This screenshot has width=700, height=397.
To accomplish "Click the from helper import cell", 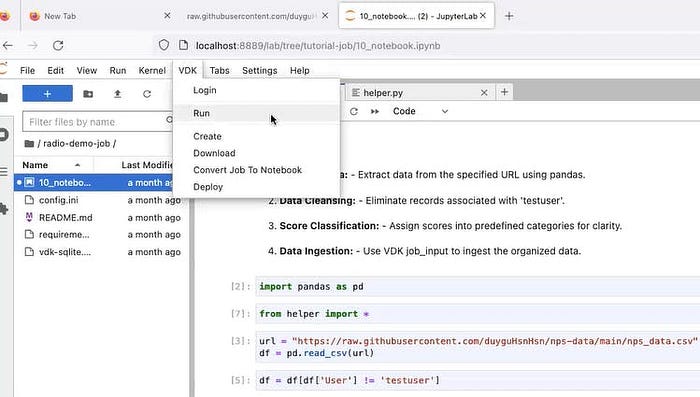I will (x=478, y=314).
